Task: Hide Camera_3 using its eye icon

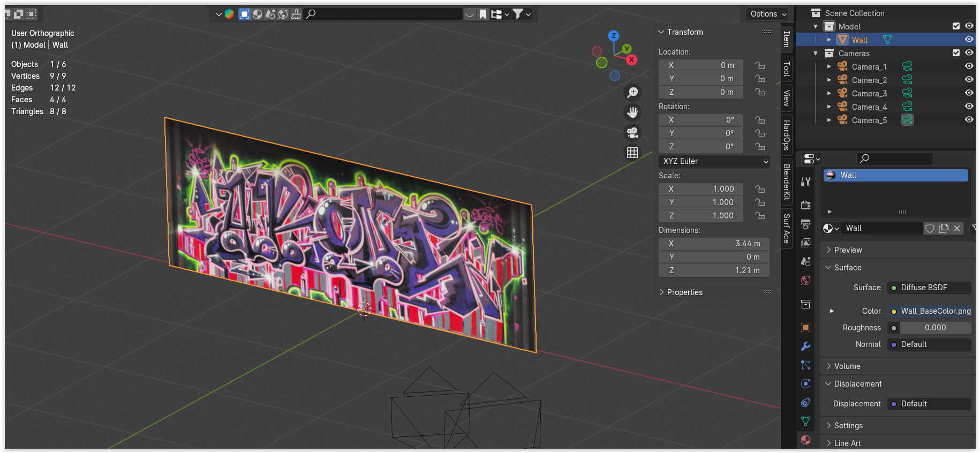Action: (x=969, y=93)
